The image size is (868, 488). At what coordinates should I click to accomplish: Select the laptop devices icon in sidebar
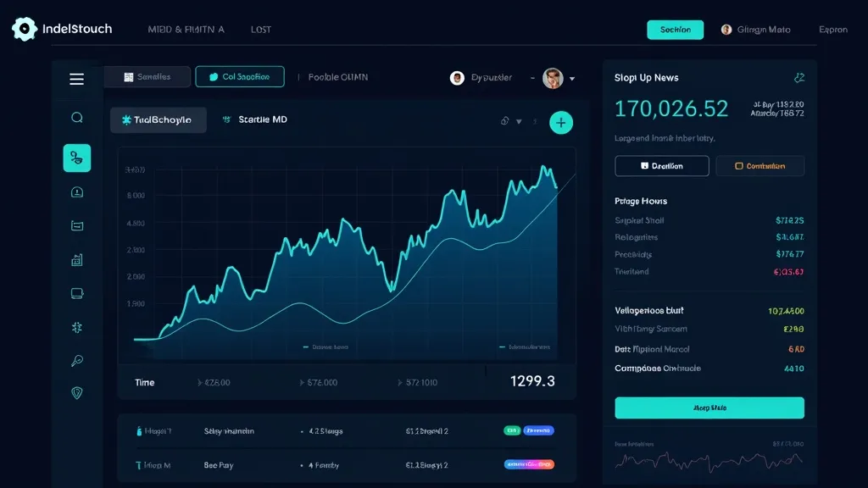click(x=76, y=292)
